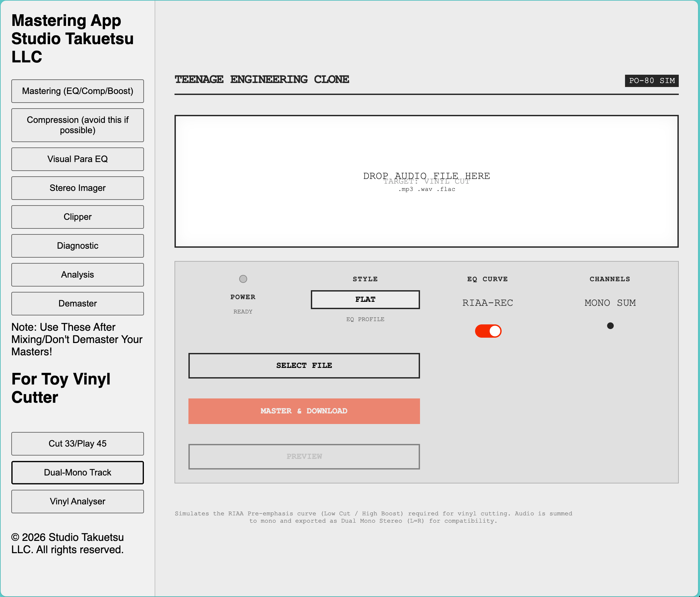Click the PREVIEW button
The width and height of the screenshot is (700, 597).
click(x=304, y=456)
